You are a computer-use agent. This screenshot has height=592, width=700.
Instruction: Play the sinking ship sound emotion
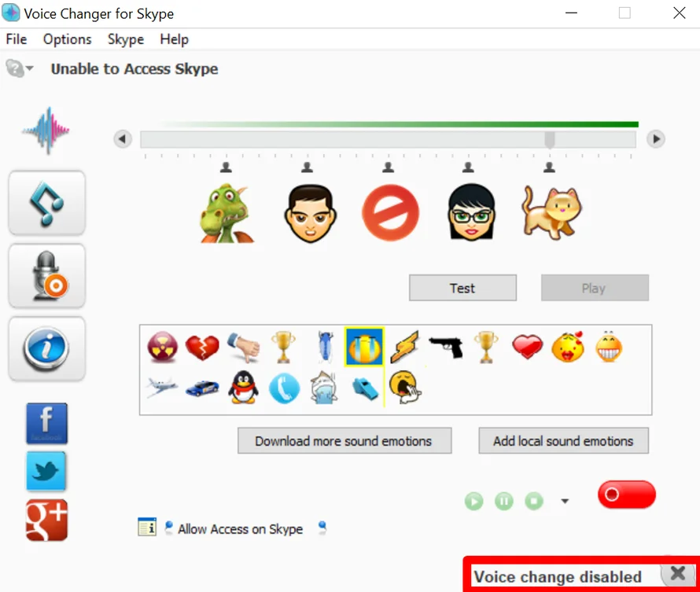click(325, 388)
